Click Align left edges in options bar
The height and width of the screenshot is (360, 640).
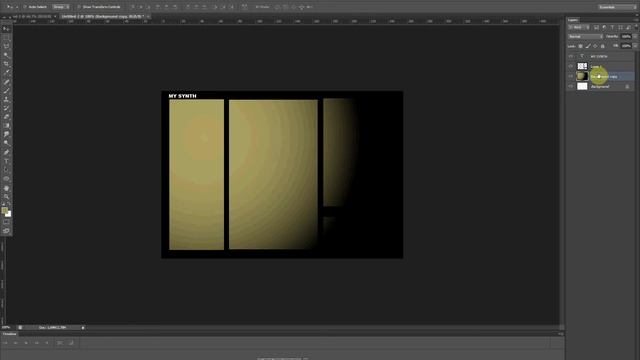click(x=158, y=7)
